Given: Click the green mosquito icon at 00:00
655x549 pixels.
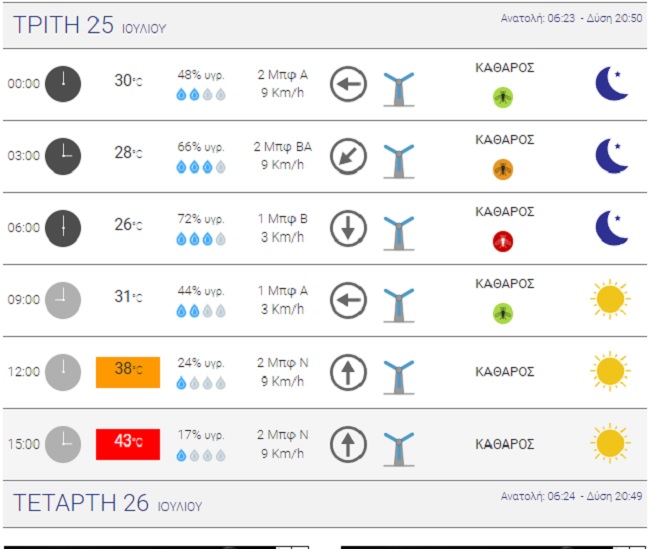Looking at the screenshot, I should tap(503, 97).
